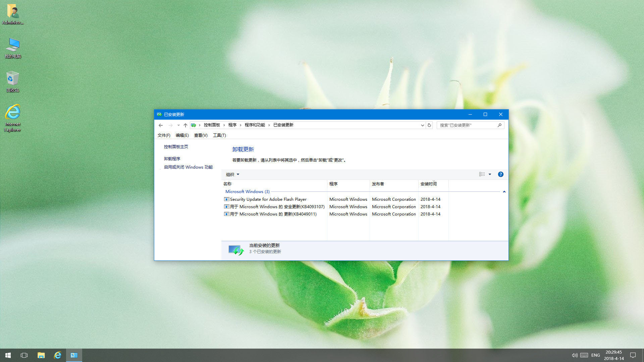Image resolution: width=644 pixels, height=362 pixels.
Task: Sort by the 名称 column header
Action: coord(274,184)
